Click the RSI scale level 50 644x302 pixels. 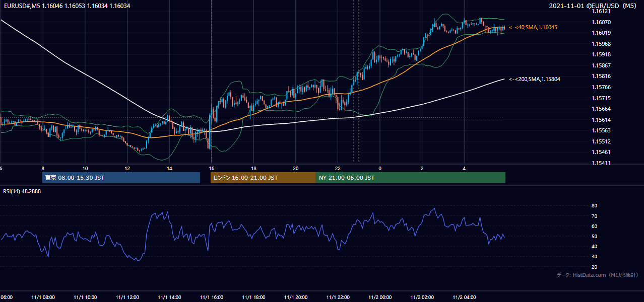(x=594, y=236)
